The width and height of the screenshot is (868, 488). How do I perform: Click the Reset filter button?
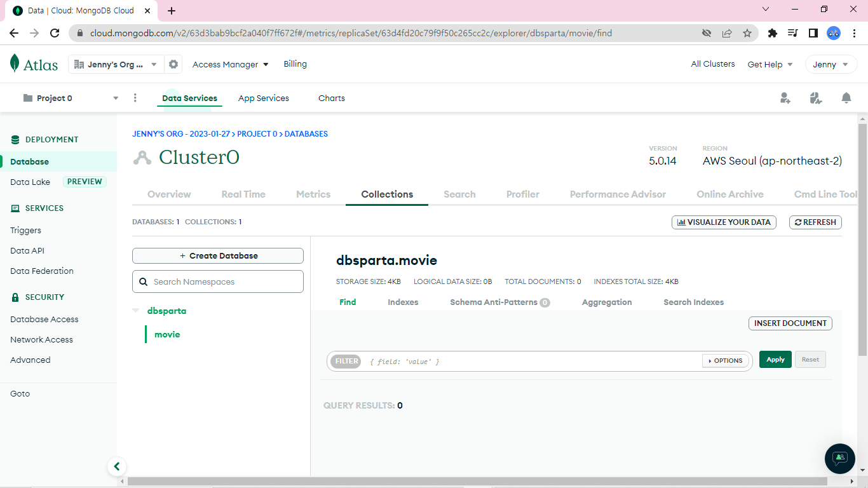pos(810,360)
